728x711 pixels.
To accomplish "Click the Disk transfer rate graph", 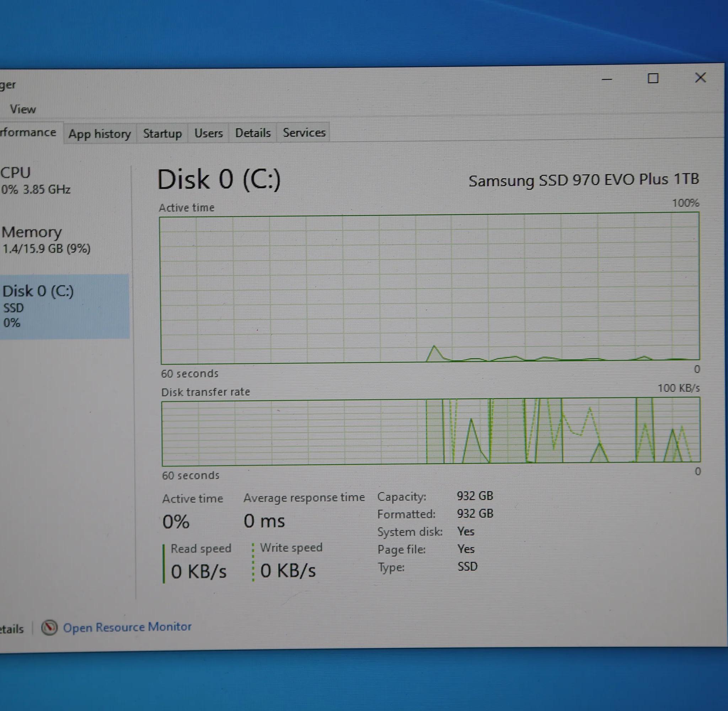I will 431,432.
